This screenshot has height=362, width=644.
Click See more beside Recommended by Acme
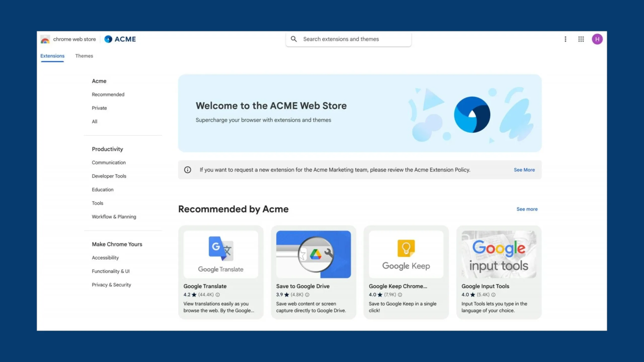[527, 209]
